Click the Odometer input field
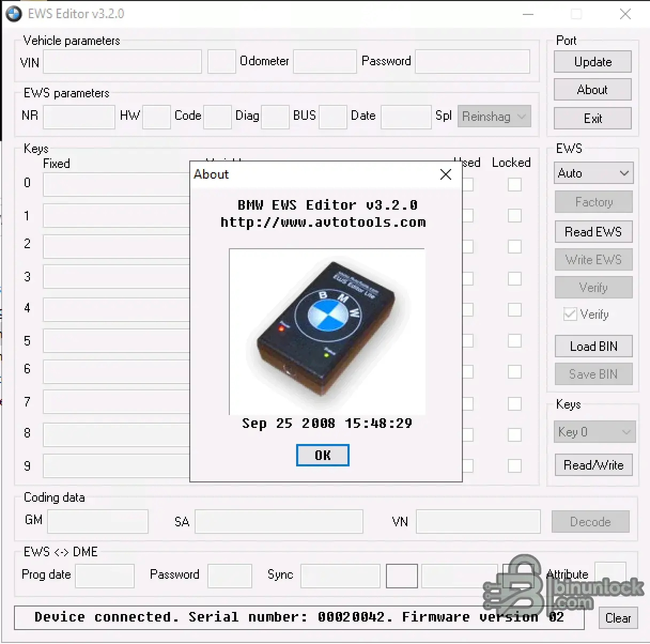The image size is (650, 644). [x=325, y=62]
